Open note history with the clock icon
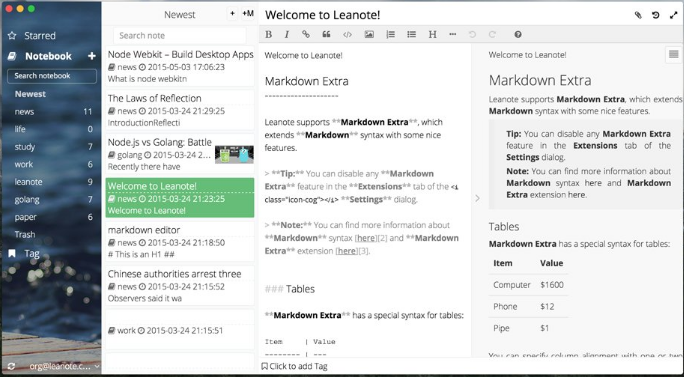The height and width of the screenshot is (377, 684). (656, 15)
